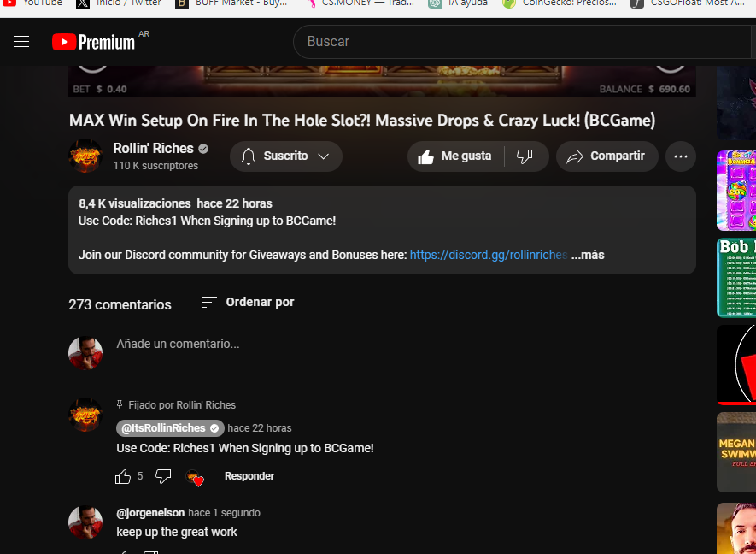
Task: Go to YouTube Premium home via logo
Action: (93, 42)
